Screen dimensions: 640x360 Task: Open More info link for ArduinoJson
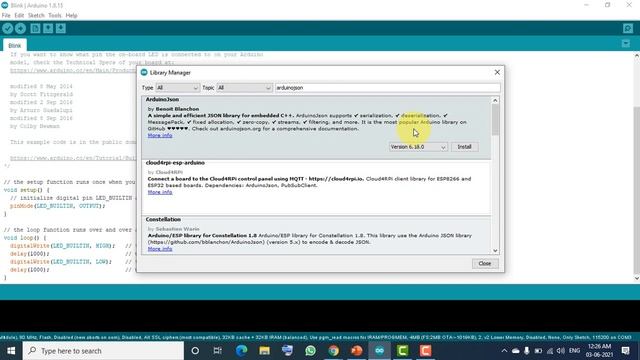click(x=160, y=136)
